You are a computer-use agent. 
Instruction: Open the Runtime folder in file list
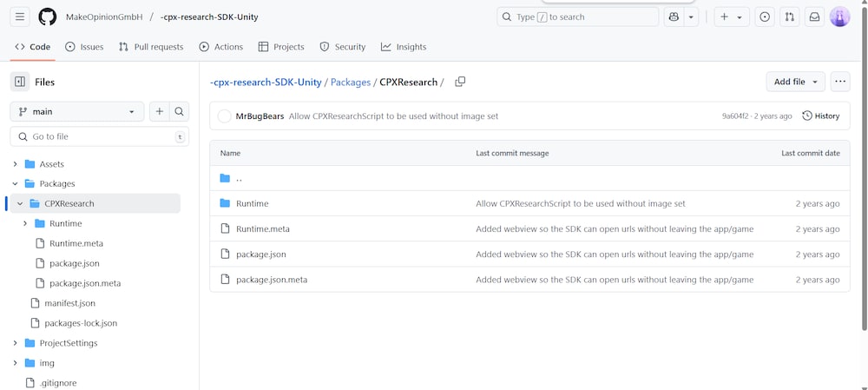pyautogui.click(x=252, y=204)
